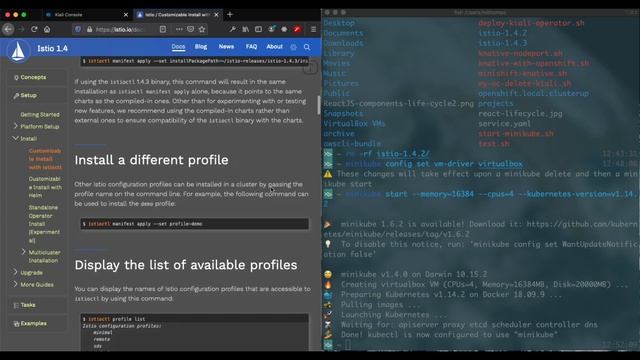Open the Firefox hamburger menu
Image resolution: width=640 pixels, height=360 pixels.
point(313,29)
